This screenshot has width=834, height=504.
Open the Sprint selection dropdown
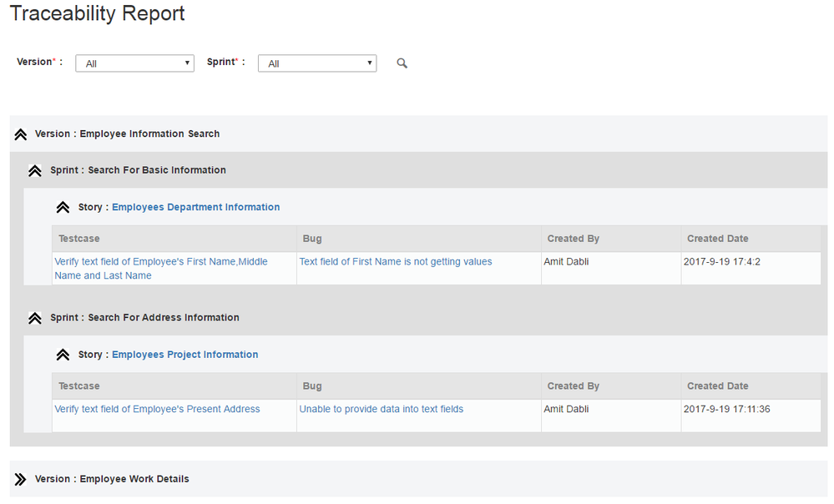369,63
